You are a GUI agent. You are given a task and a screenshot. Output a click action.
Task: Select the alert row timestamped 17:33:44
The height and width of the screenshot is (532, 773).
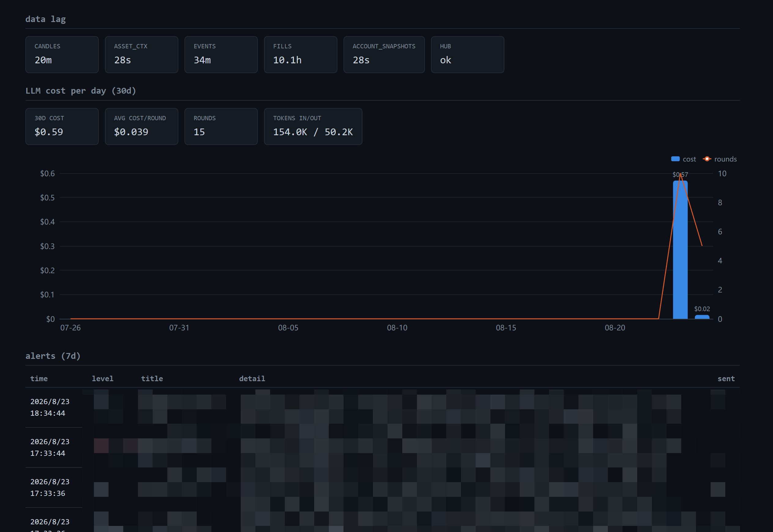pos(383,447)
